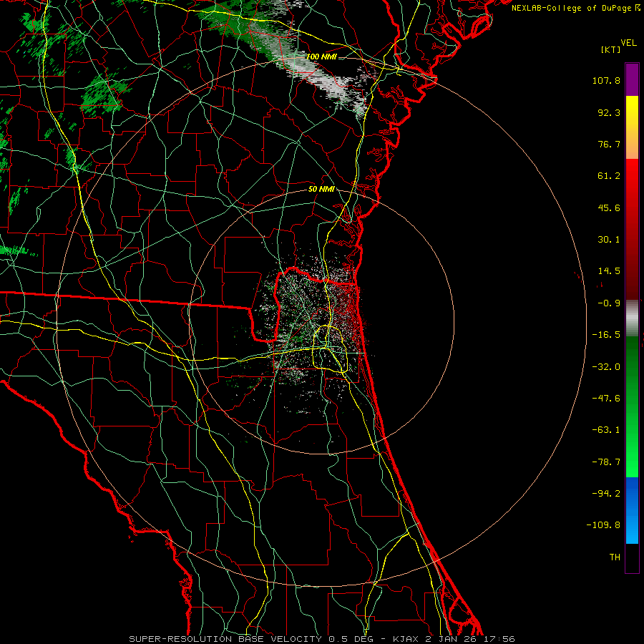Select the 107.8 velocity scale value
Screen dimensions: 644x644
(606, 80)
